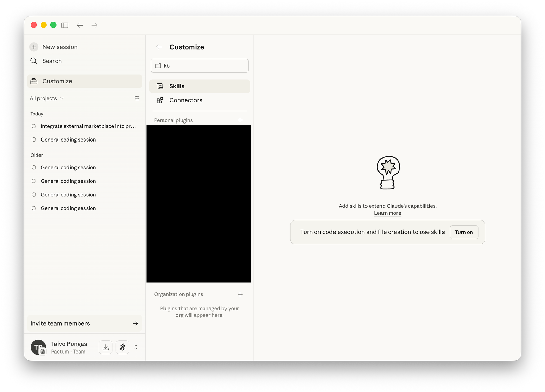Report a bug using the bug icon
The height and width of the screenshot is (392, 545).
122,347
